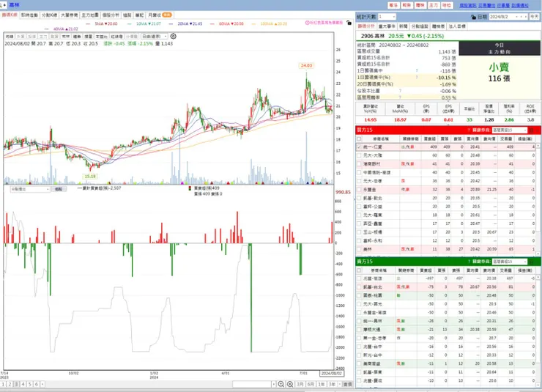The width and height of the screenshot is (542, 392).
Task: Click the help question mark beside 佔股本比重
Action: click(400, 91)
